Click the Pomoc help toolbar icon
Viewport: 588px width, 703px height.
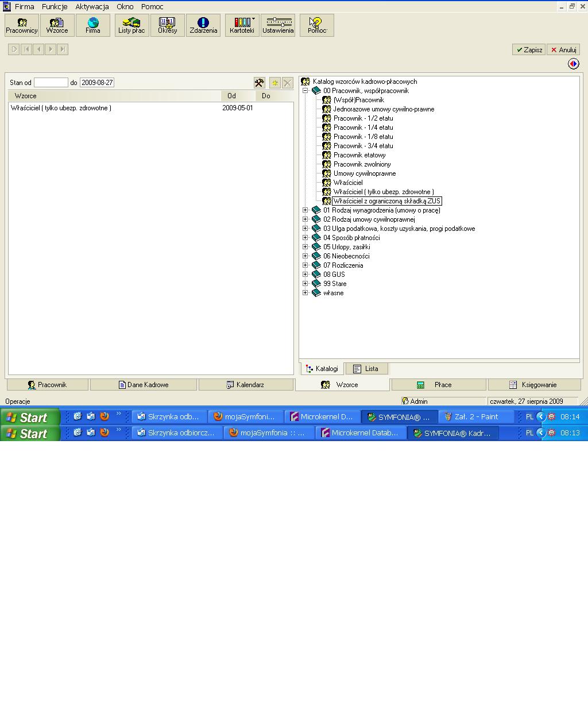point(316,25)
